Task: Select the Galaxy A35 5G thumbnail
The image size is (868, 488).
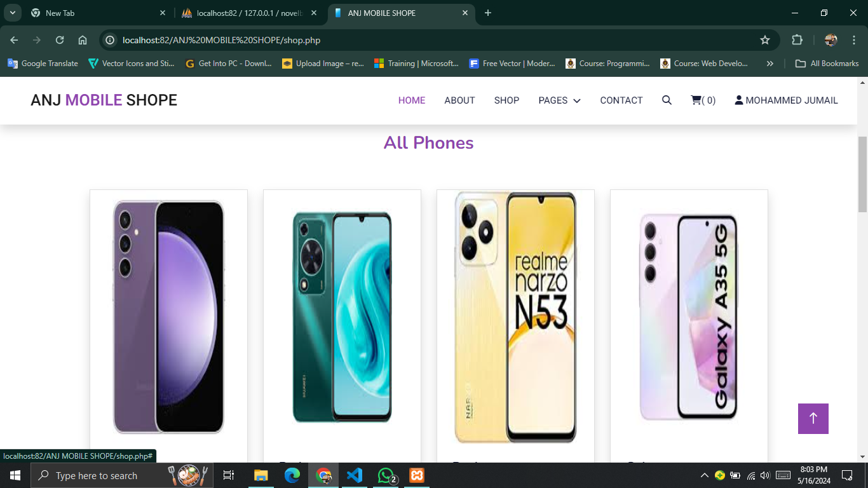Action: pyautogui.click(x=689, y=317)
